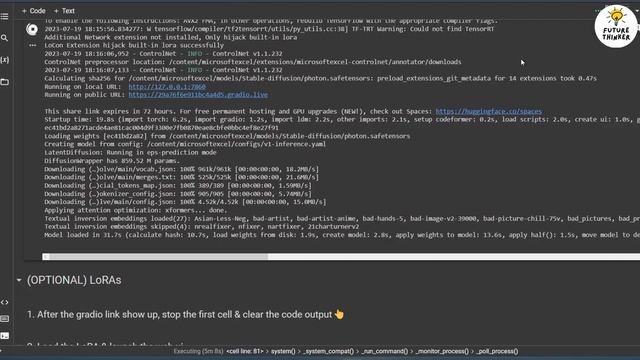The height and width of the screenshot is (360, 640).
Task: Click the '_system_compat()' status bar entry
Action: (328, 351)
